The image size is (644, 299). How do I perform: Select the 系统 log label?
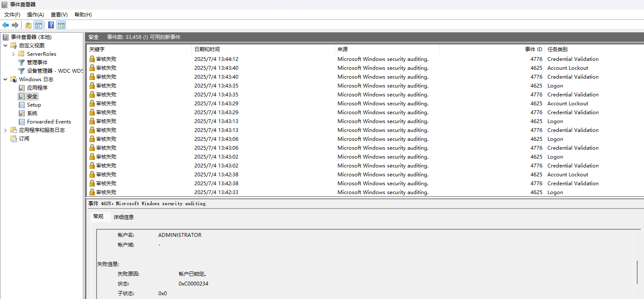tap(32, 113)
